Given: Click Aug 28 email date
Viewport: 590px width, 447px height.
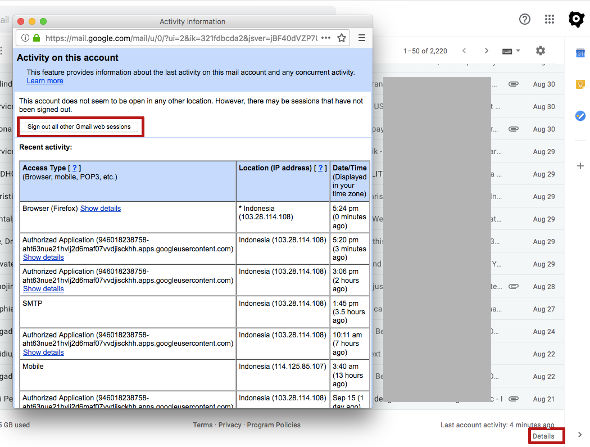Looking at the screenshot, I should point(544,286).
